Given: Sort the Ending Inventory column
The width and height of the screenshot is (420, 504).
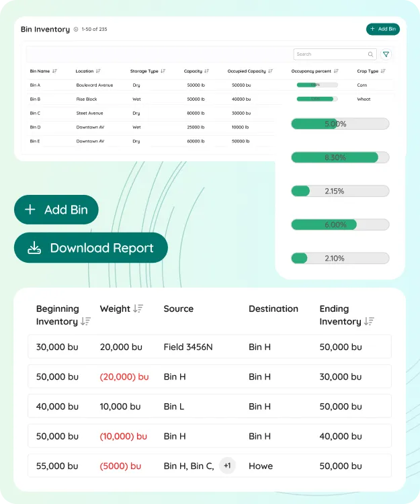Looking at the screenshot, I should (368, 322).
